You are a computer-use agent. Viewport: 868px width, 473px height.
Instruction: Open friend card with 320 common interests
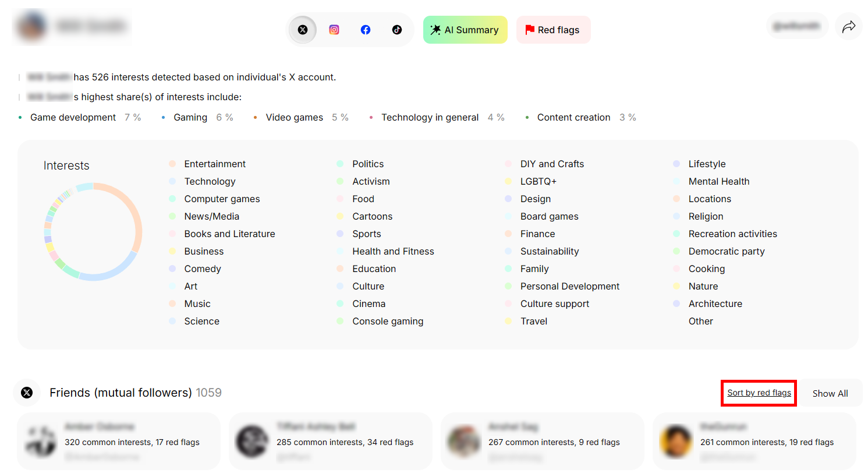(119, 442)
